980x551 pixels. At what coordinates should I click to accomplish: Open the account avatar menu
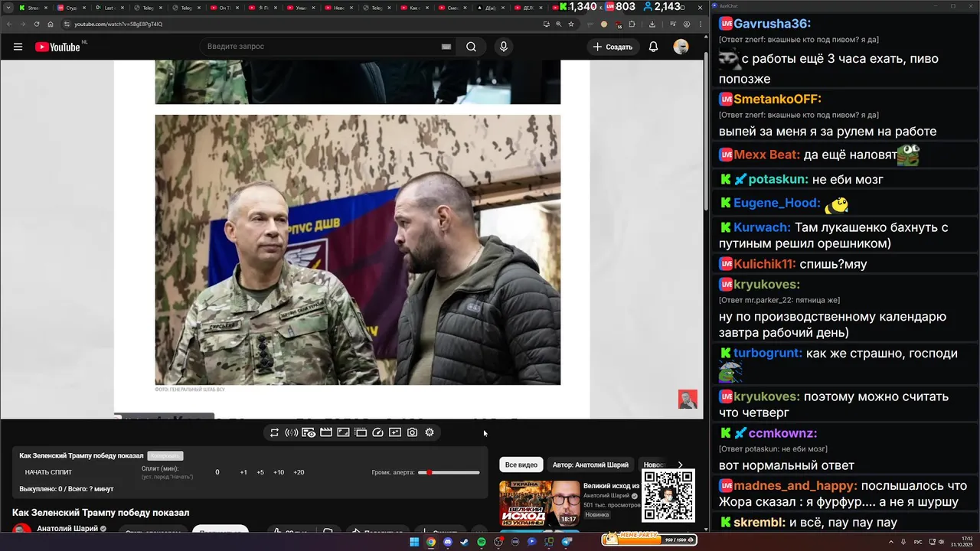(681, 47)
